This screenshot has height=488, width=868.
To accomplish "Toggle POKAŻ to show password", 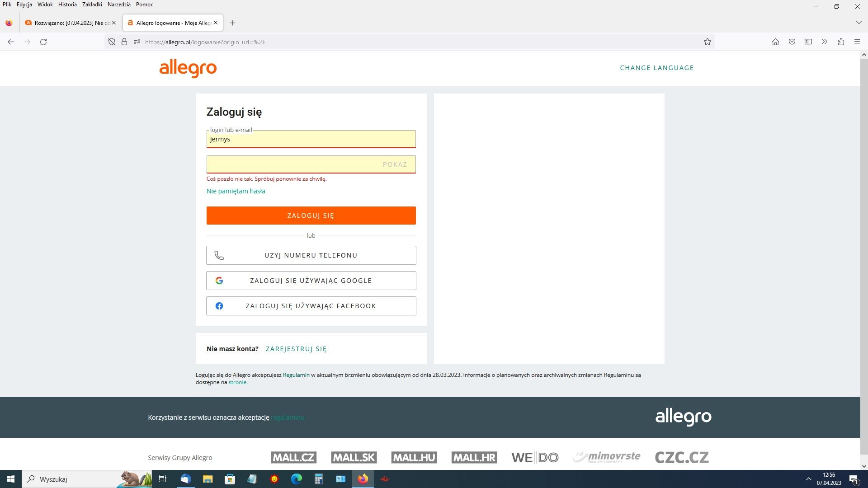I will [x=395, y=164].
